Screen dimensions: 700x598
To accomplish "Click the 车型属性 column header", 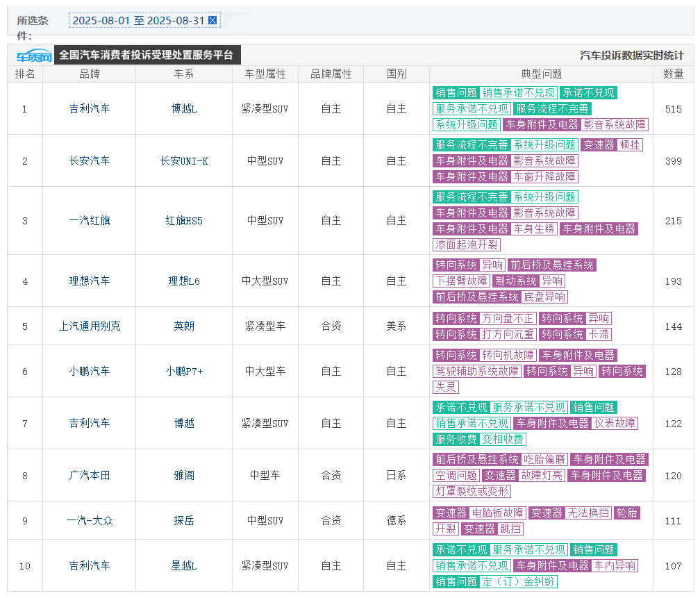I will pos(265,74).
